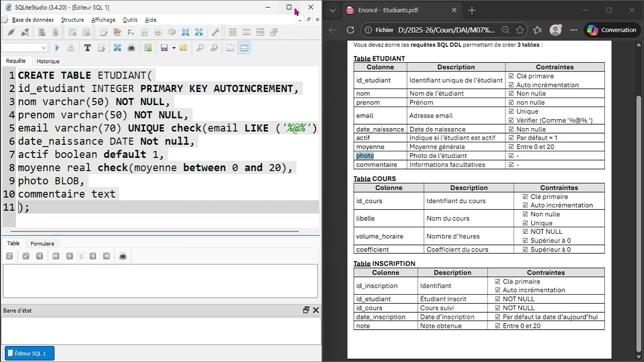Viewport: 644px width, 362px height.
Task: Open the SQL function editor (Fx) icon
Action: [131, 32]
